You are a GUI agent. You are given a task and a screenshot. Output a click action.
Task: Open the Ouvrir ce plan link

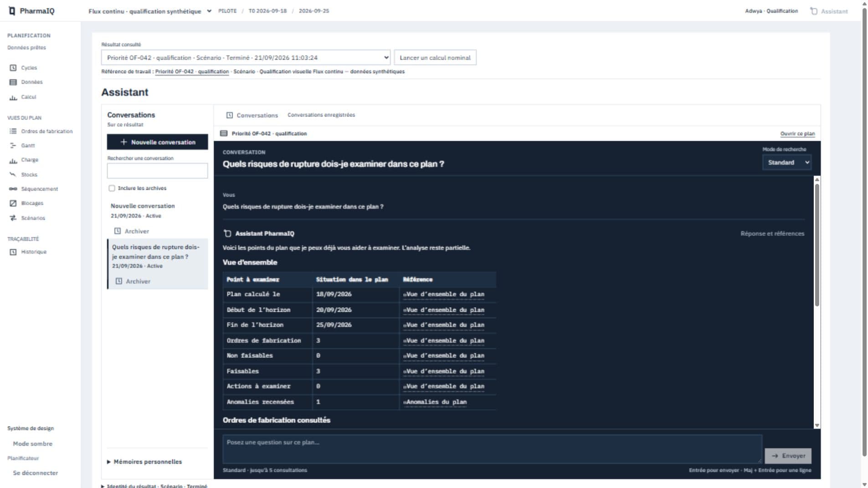pos(797,134)
